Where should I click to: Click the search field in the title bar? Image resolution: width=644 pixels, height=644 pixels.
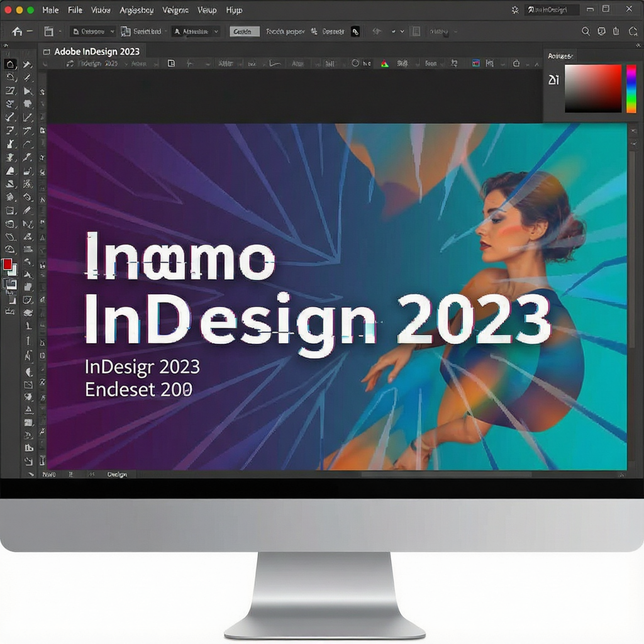point(552,10)
